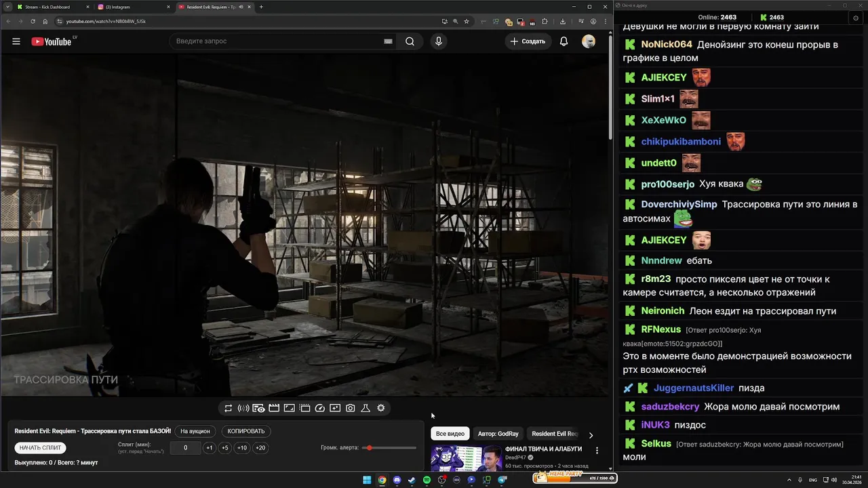
Task: Open YouTube notifications bell
Action: coord(564,41)
